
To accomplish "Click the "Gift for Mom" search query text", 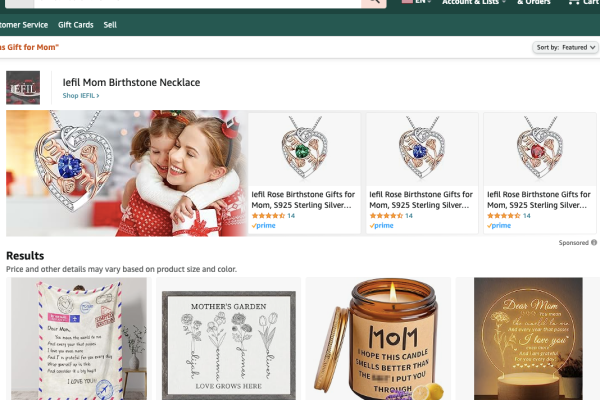I will pos(29,47).
